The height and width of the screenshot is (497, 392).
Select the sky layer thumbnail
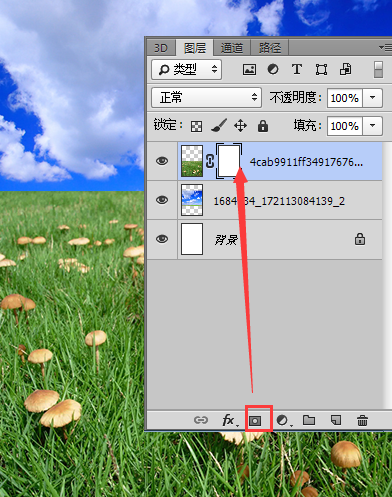pos(192,200)
